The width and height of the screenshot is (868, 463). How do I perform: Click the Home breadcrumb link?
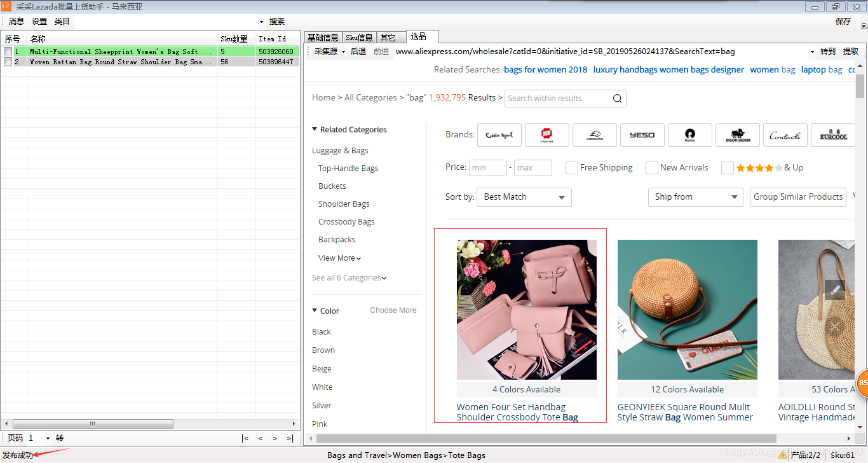pyautogui.click(x=323, y=98)
